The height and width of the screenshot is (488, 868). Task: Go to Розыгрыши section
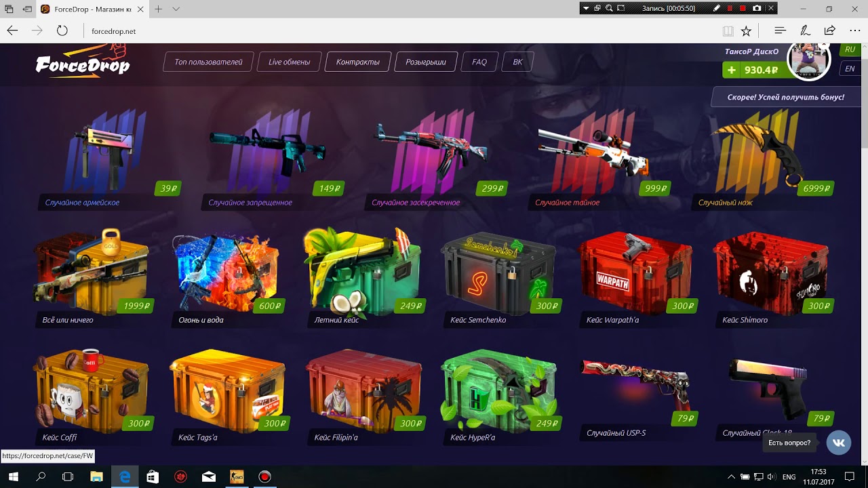pos(426,62)
